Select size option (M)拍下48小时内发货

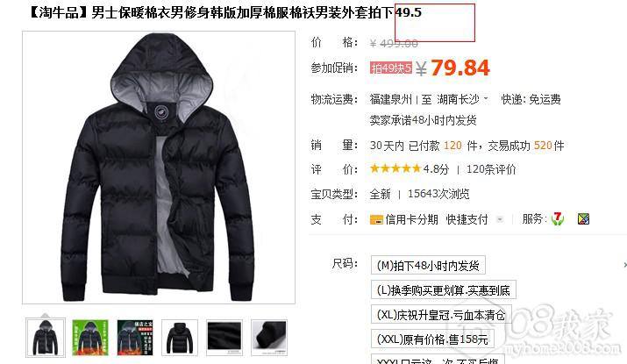coord(428,265)
